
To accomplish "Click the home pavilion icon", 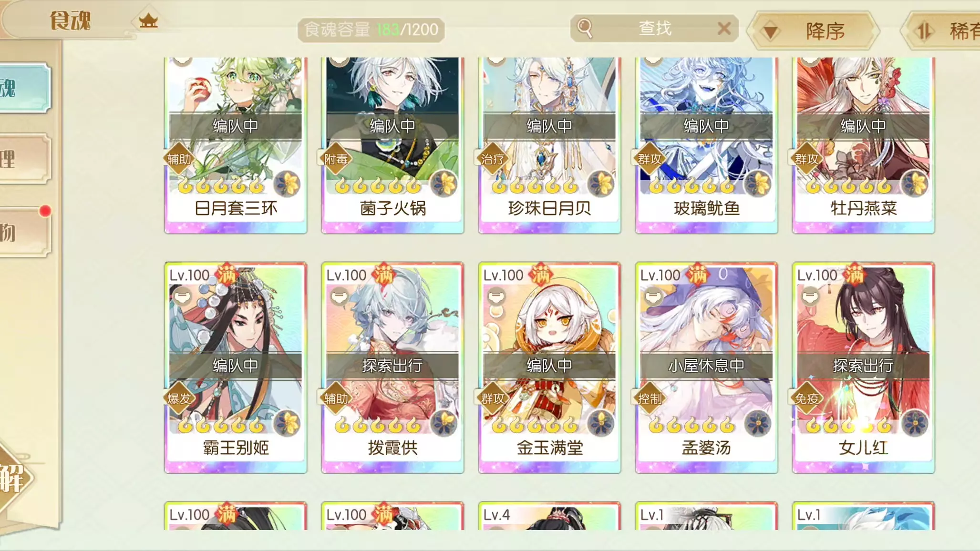I will [x=148, y=20].
